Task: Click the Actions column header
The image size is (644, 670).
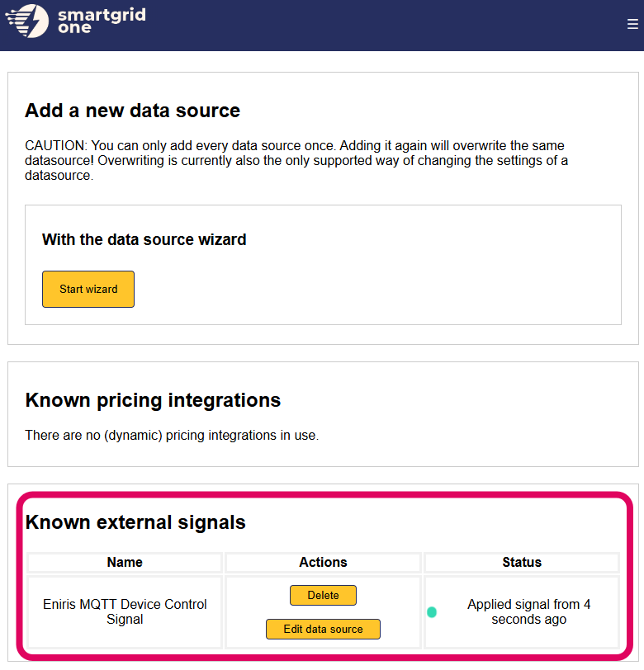Action: [323, 563]
